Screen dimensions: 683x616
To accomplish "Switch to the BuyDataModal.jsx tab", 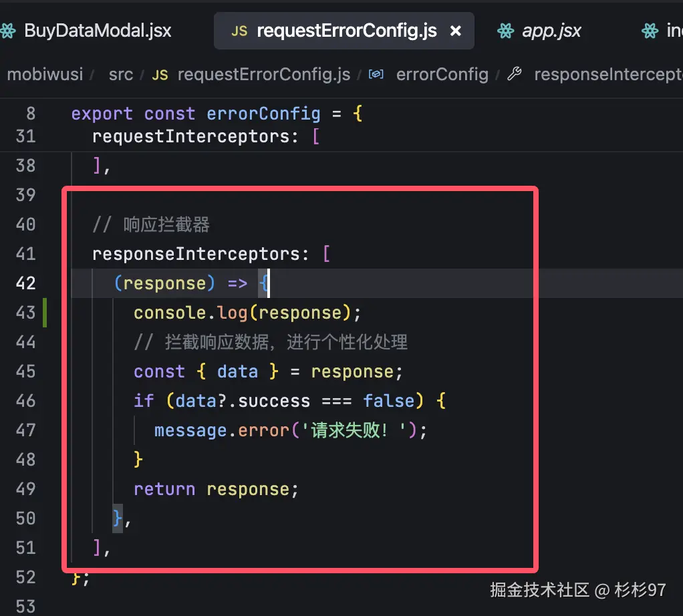I will point(98,30).
